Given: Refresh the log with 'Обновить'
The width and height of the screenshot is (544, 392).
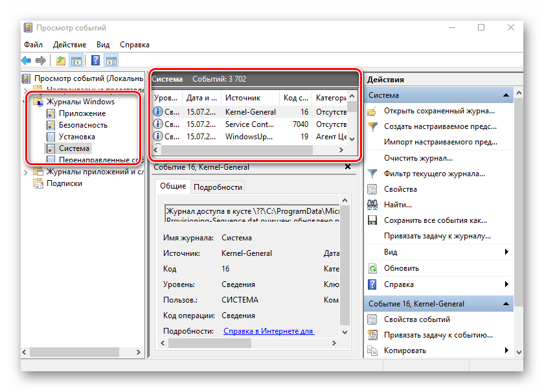Looking at the screenshot, I should coord(401,268).
